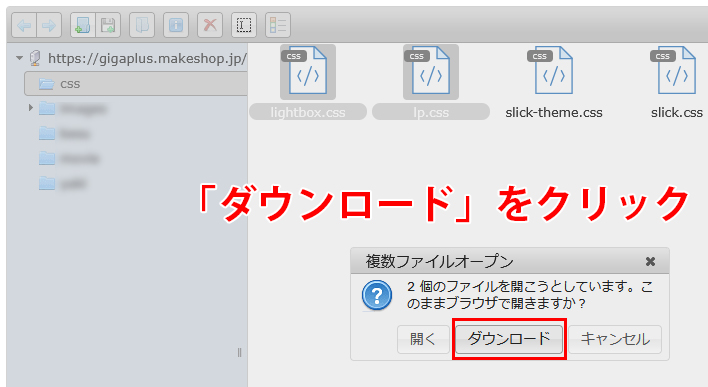Click the lp.css file name label
708x387 pixels.
pyautogui.click(x=431, y=112)
